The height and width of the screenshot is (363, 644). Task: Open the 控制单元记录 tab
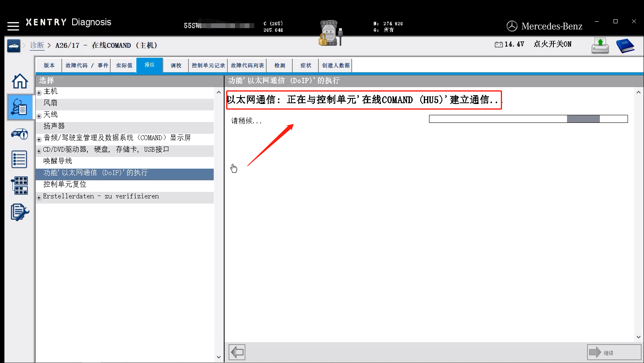click(208, 65)
